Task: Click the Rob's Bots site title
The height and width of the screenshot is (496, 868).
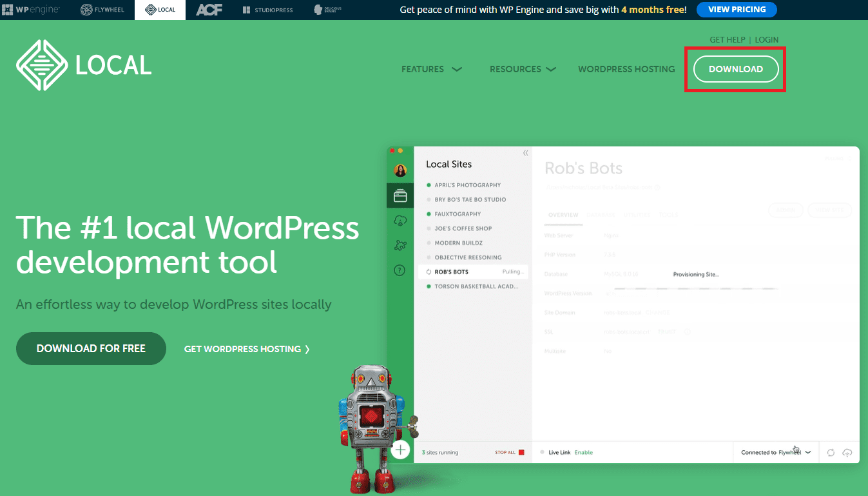Action: coord(584,168)
